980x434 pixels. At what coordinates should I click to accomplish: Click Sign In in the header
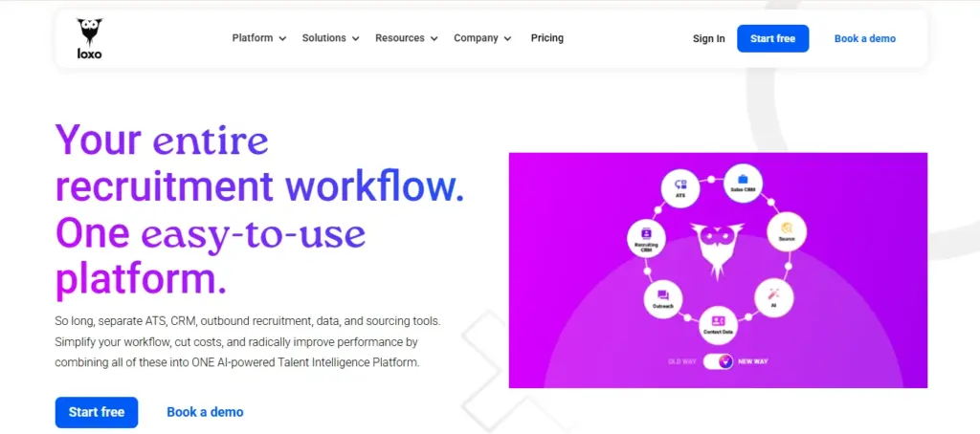[709, 39]
